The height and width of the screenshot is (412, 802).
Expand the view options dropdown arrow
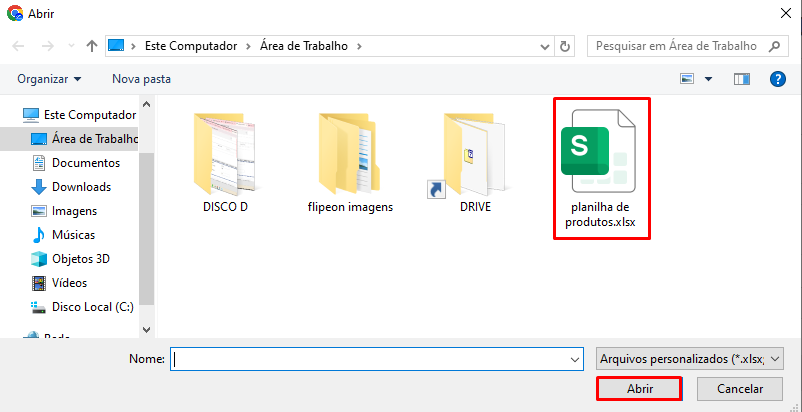pos(709,78)
